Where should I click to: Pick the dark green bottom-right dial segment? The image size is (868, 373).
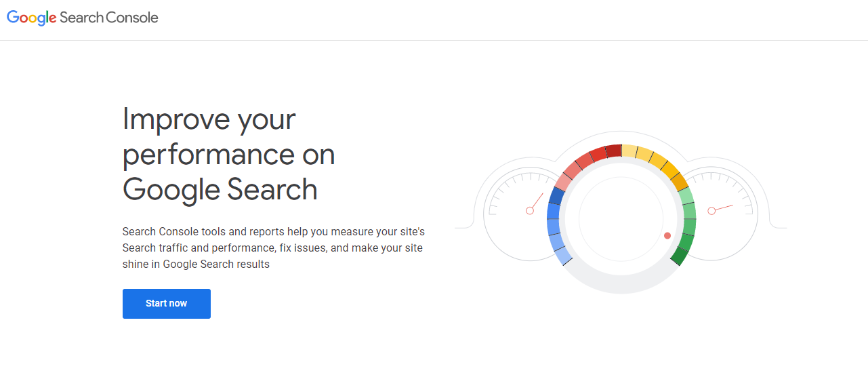(680, 256)
